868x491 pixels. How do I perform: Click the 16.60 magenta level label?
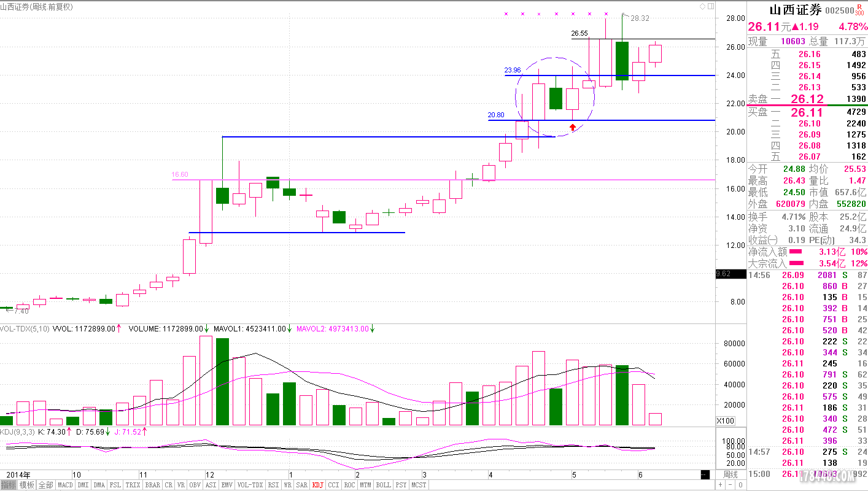coord(180,174)
